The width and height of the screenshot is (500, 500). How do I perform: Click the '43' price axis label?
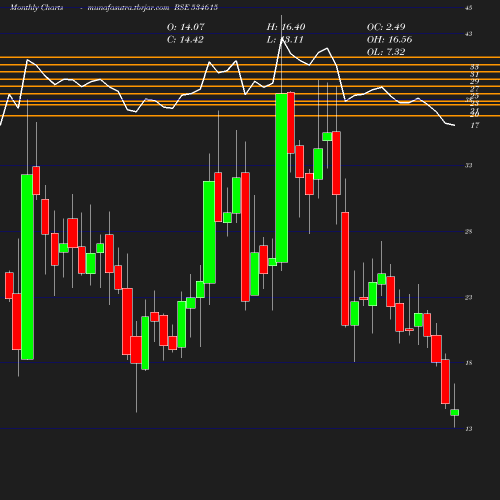click(469, 34)
